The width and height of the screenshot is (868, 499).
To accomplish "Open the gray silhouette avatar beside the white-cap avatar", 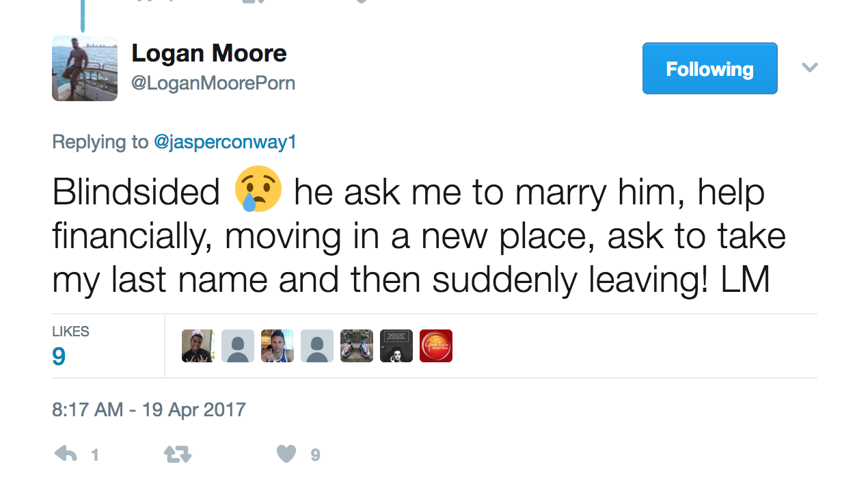I will click(238, 346).
